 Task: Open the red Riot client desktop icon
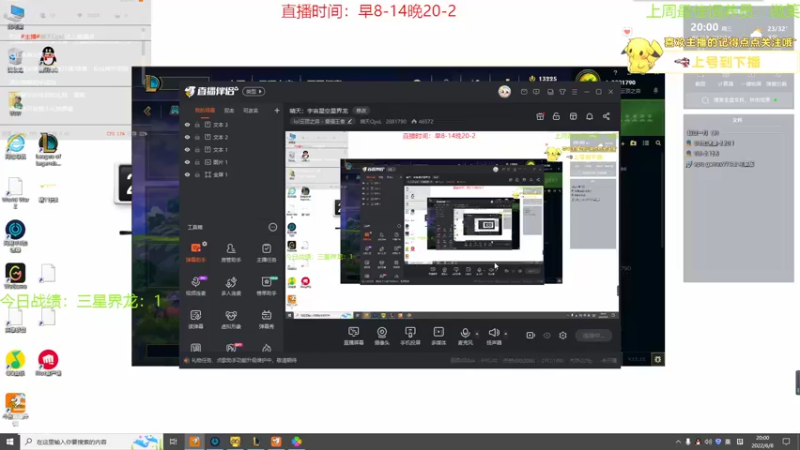pyautogui.click(x=48, y=363)
